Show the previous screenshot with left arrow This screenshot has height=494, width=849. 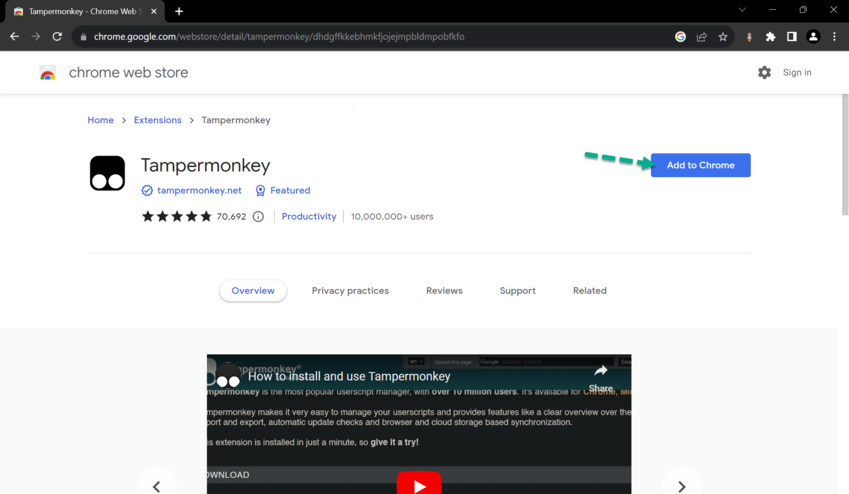(x=156, y=486)
